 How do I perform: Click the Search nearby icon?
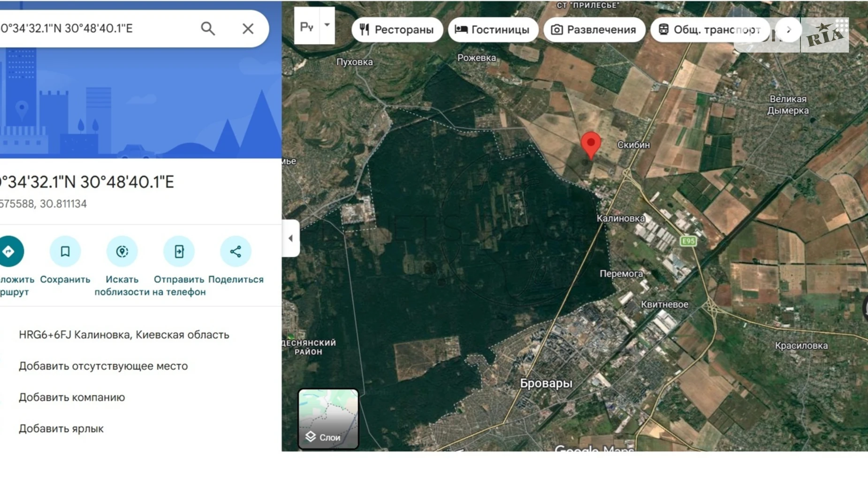[x=122, y=252]
